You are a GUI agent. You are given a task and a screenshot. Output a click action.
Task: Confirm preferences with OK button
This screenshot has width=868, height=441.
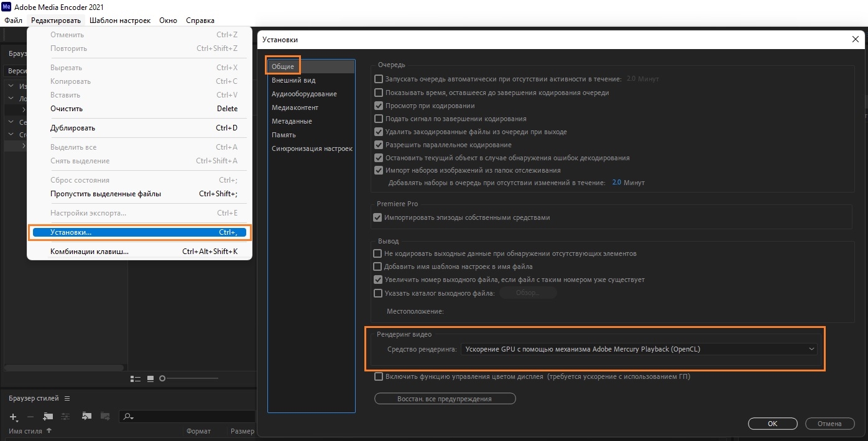pos(772,424)
